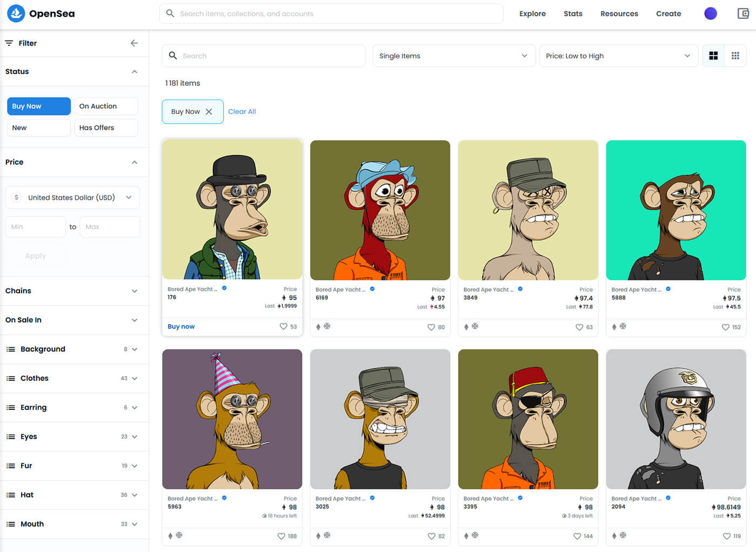Screen dimensions: 756x552
Task: Open the Stats menu
Action: coord(573,14)
